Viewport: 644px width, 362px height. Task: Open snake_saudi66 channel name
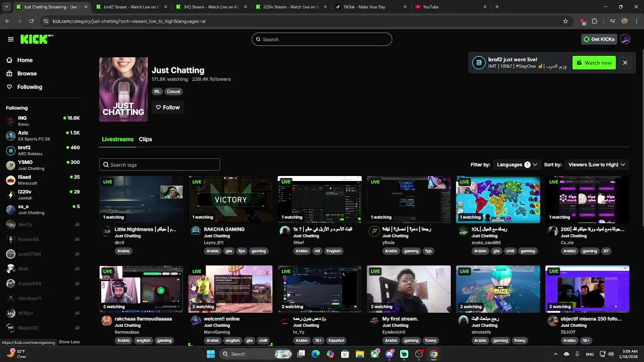pos(486,242)
